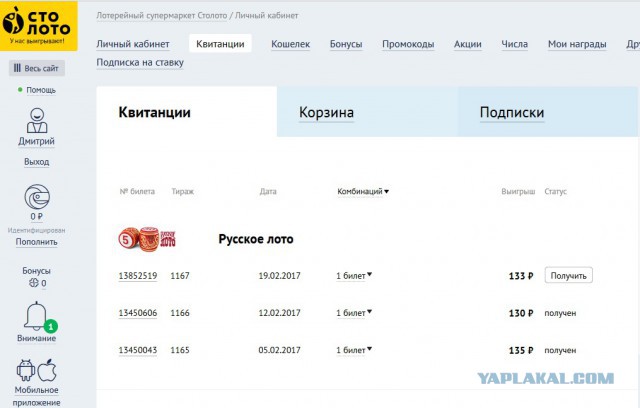Click the Выигрыш column header
This screenshot has width=640, height=408.
point(518,191)
